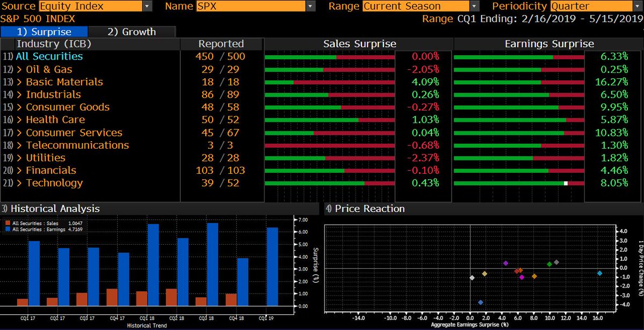Open the Basic Materials industry
The image size is (644, 330).
click(64, 82)
